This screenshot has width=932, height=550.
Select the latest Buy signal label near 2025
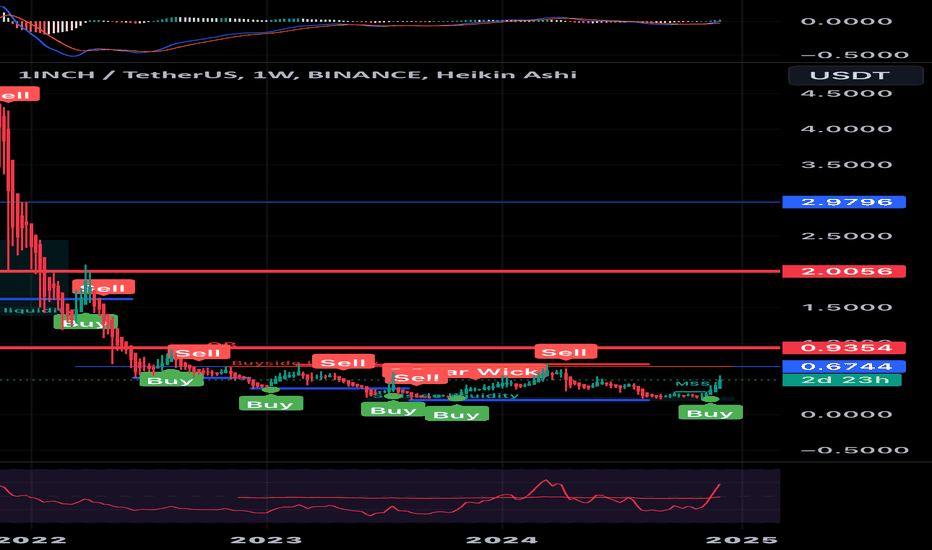pyautogui.click(x=710, y=413)
